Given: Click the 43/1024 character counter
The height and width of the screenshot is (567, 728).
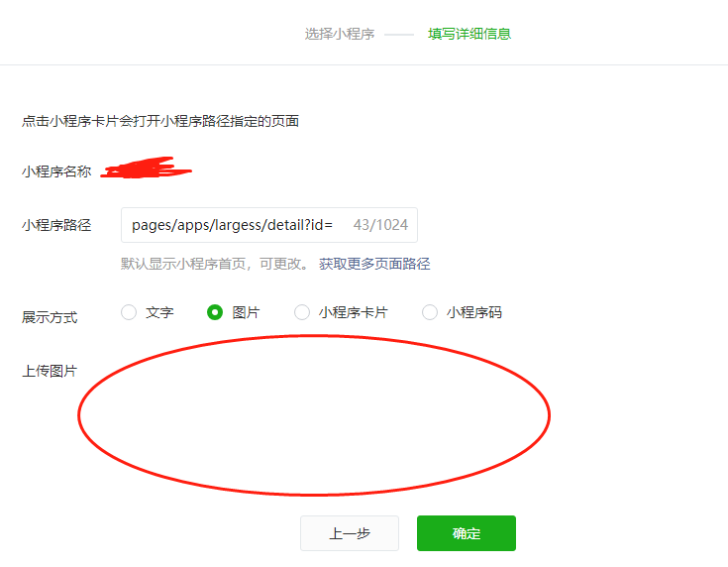Looking at the screenshot, I should (x=380, y=225).
